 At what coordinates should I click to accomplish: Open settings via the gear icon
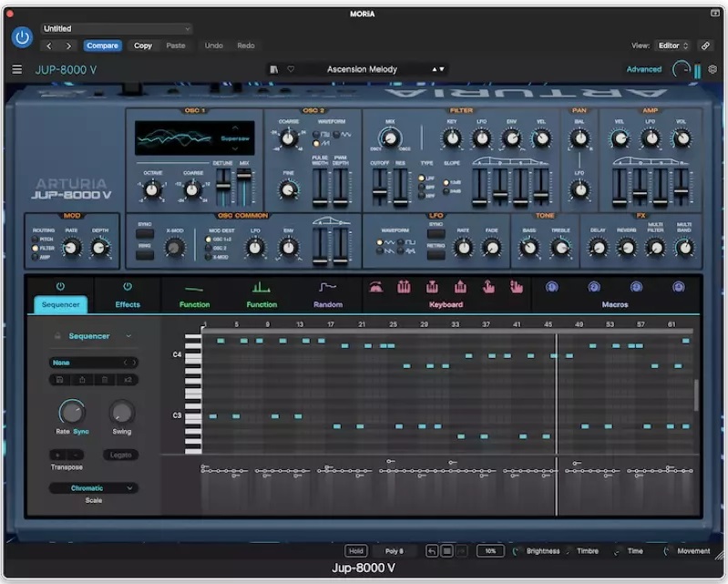coord(713,69)
